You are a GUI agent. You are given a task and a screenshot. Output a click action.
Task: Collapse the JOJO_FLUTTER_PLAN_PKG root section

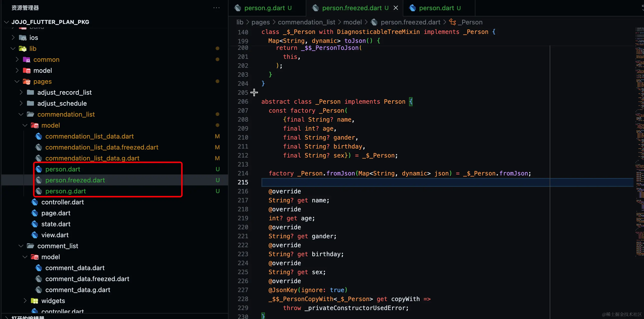click(6, 22)
